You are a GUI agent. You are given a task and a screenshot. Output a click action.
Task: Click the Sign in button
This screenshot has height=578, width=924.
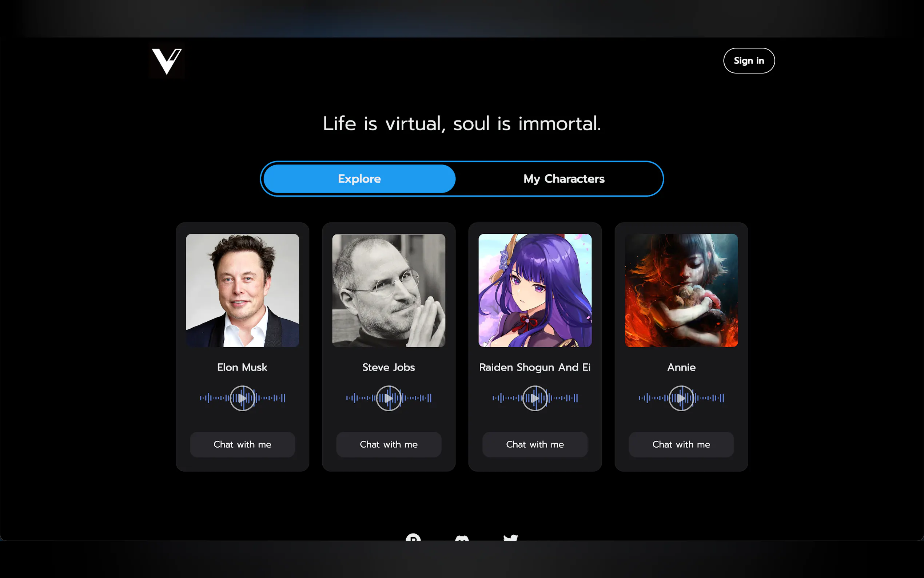[x=749, y=60]
